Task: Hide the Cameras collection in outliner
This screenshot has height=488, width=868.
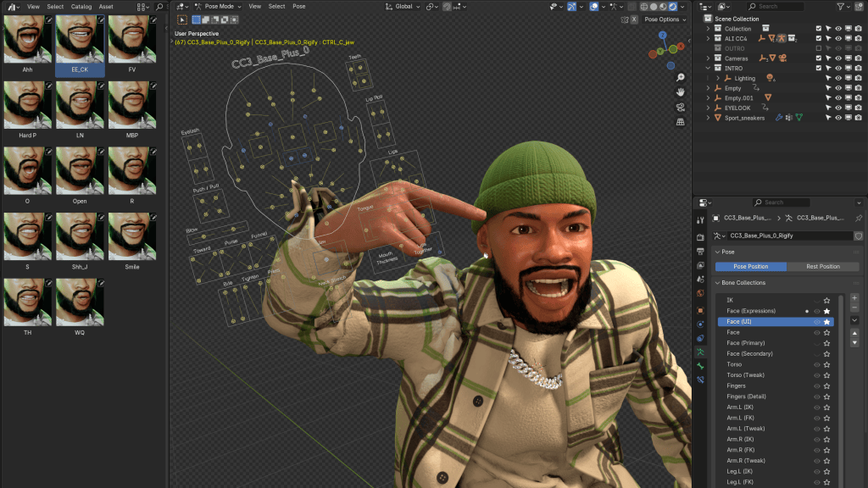Action: point(838,58)
